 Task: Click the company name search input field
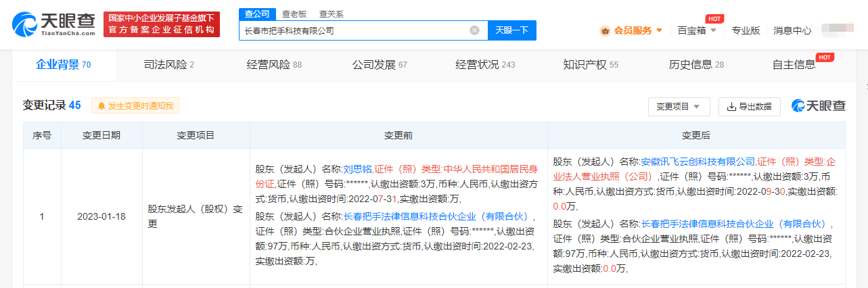(x=355, y=30)
